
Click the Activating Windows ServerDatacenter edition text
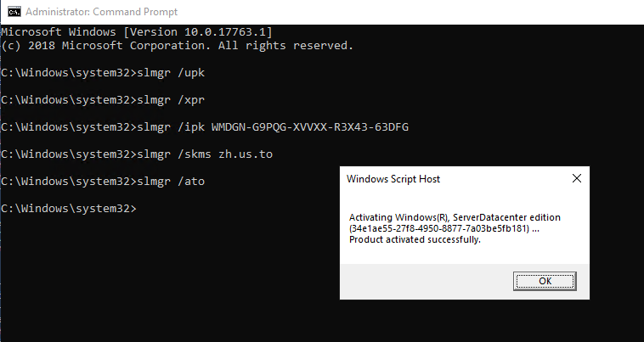click(x=455, y=217)
